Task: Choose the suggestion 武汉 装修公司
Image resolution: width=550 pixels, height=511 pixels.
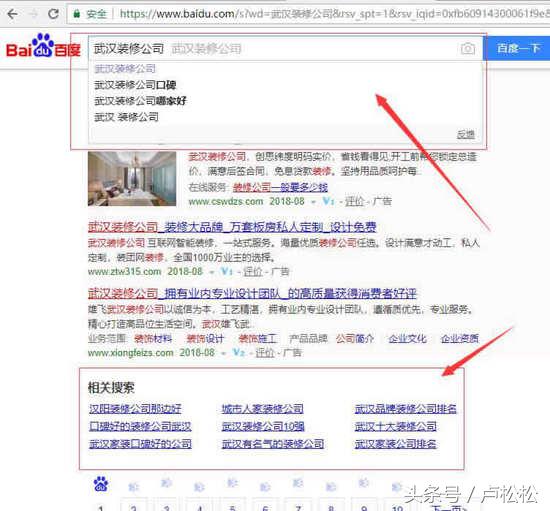Action: (126, 117)
